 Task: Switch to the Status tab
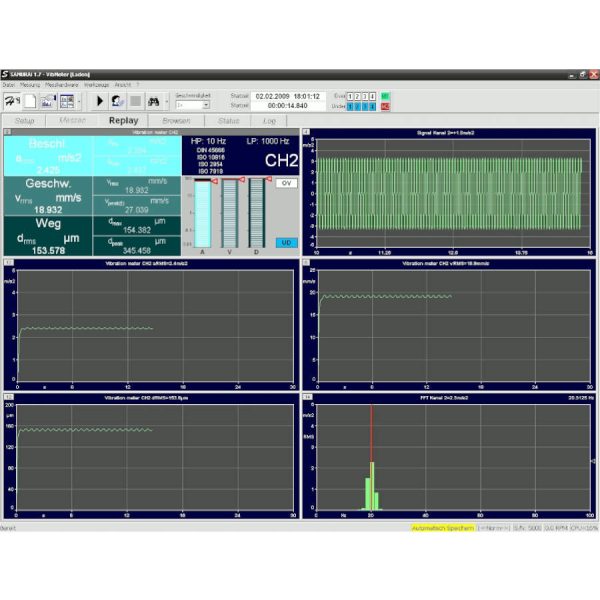[228, 121]
